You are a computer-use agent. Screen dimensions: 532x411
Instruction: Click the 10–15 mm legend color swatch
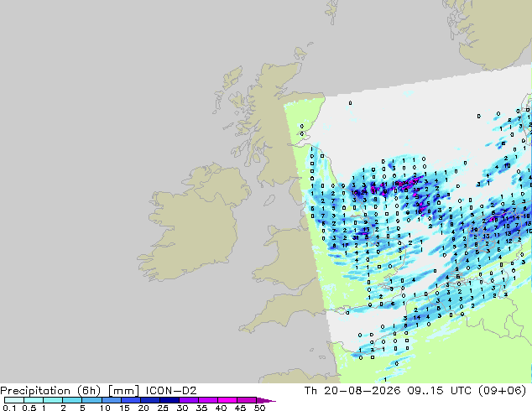click(111, 400)
